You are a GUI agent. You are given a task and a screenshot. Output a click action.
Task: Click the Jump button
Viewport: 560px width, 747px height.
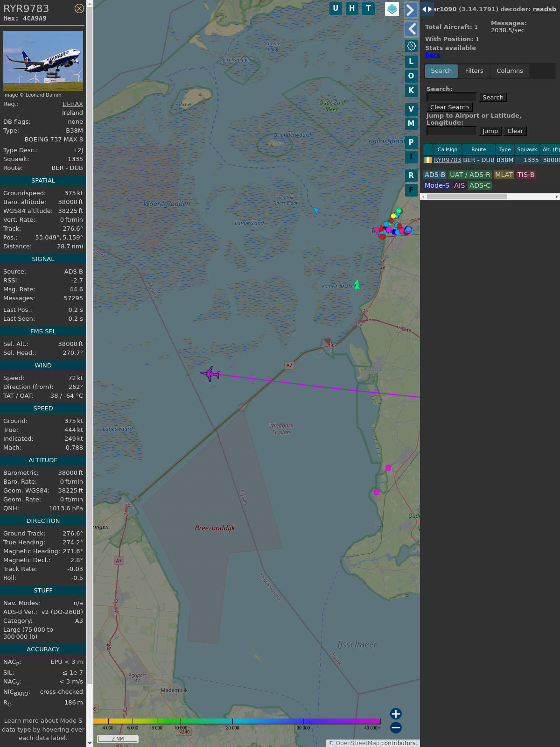coord(490,131)
